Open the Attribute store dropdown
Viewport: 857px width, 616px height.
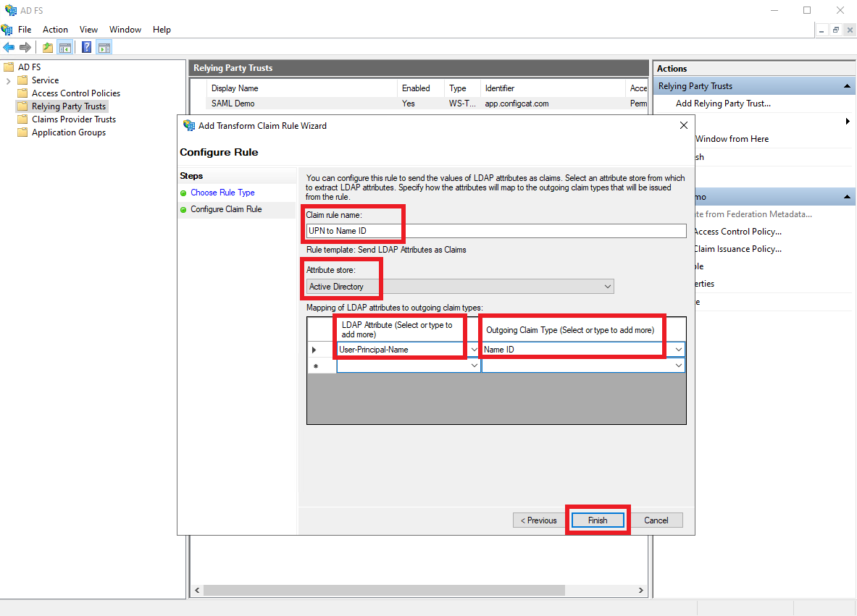pos(607,287)
